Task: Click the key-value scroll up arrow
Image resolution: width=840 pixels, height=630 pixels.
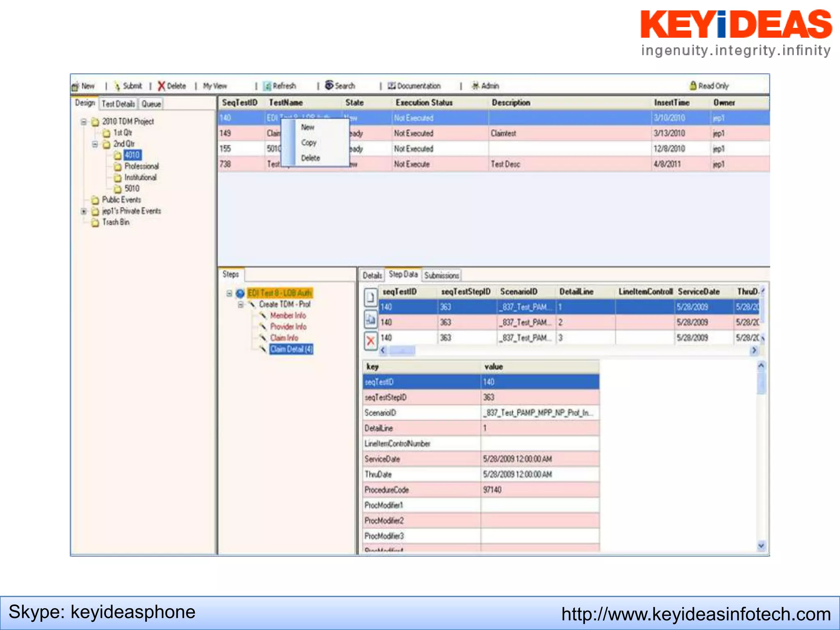Action: (761, 365)
